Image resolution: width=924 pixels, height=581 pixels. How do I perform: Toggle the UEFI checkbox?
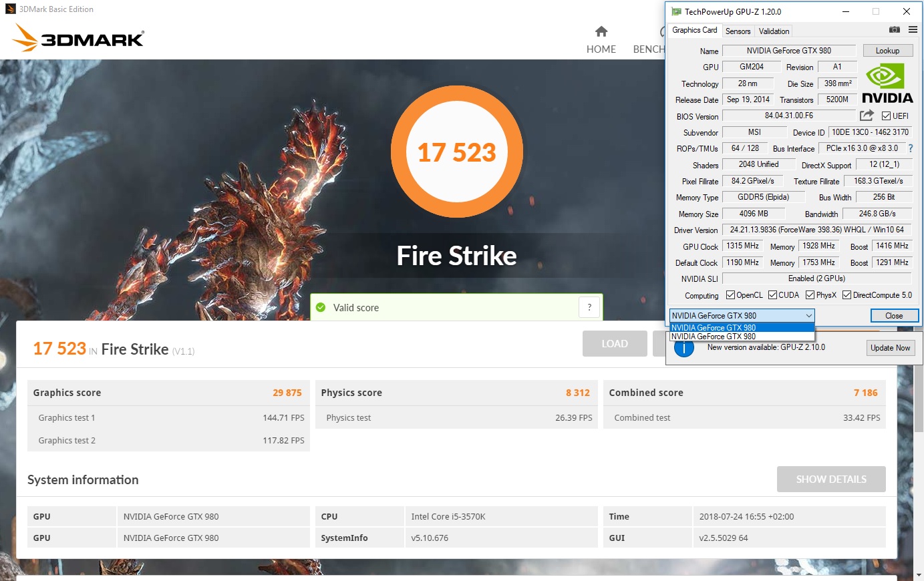[x=886, y=116]
